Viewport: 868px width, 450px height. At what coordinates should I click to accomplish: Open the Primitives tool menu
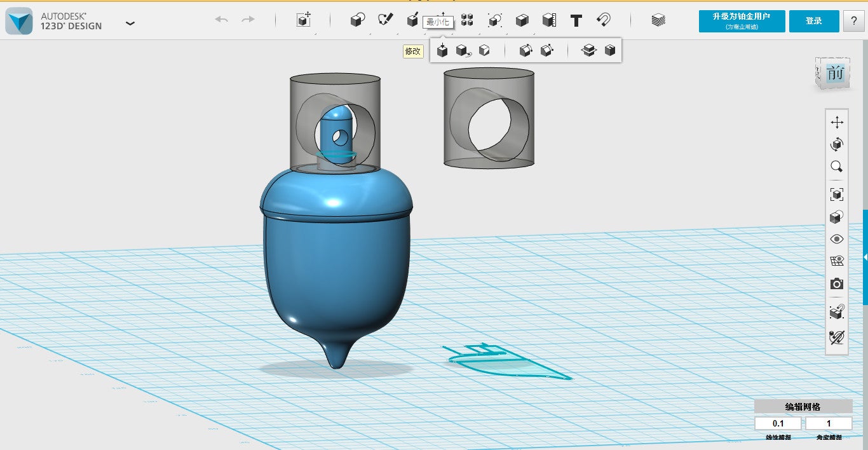[x=358, y=20]
